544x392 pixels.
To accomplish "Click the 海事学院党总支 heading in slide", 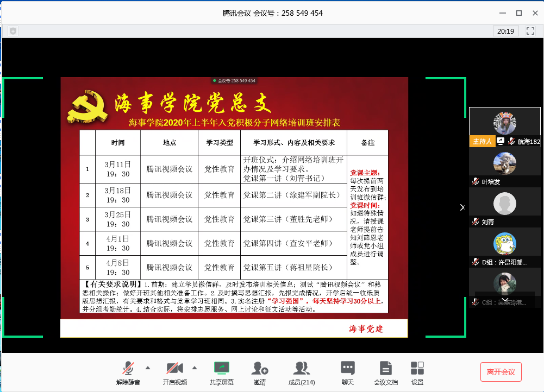I will click(x=192, y=103).
